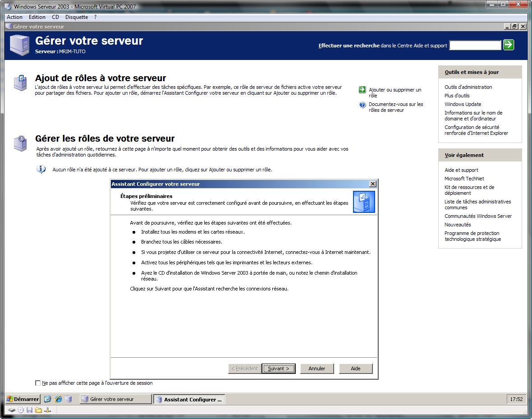Click the hard disk icon in Virtual PC status bar
This screenshot has height=419, width=532.
pyautogui.click(x=12, y=410)
